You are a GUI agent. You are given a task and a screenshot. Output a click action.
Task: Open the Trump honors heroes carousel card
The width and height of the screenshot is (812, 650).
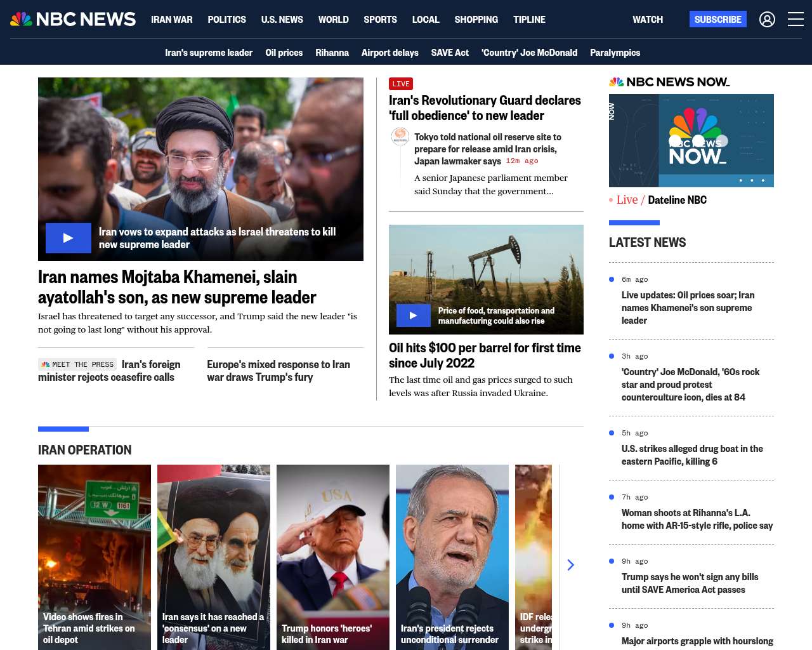(x=332, y=557)
